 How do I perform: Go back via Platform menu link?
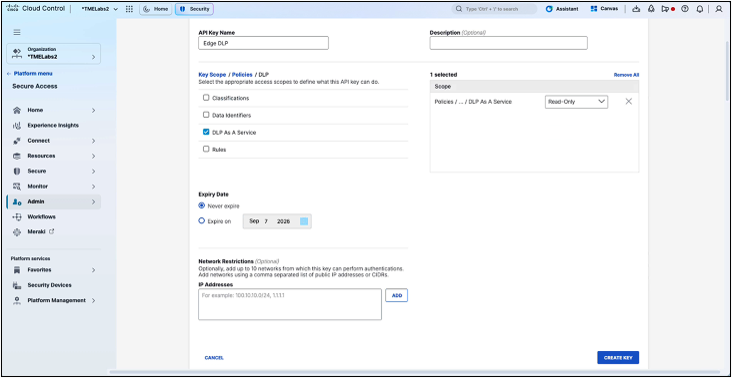[29, 74]
